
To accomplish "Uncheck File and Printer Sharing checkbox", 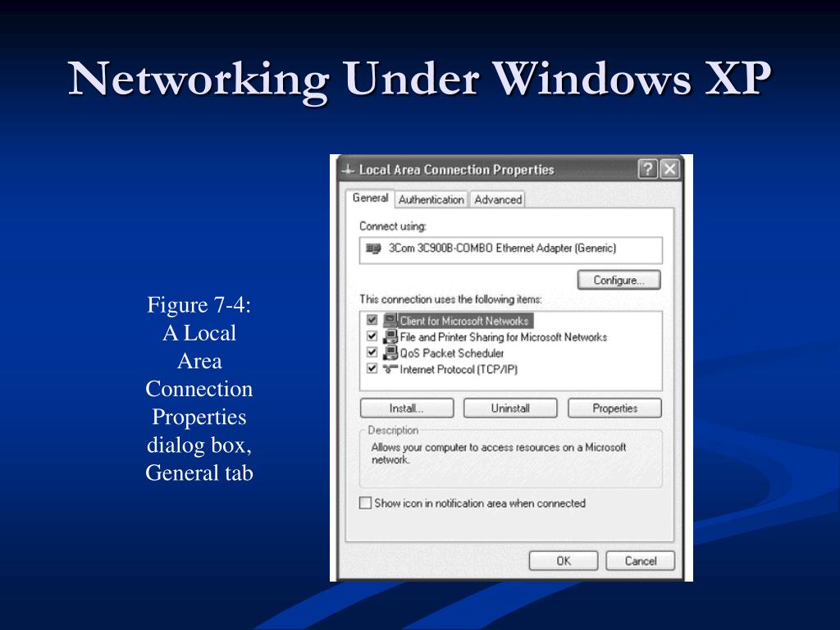I will coord(372,336).
